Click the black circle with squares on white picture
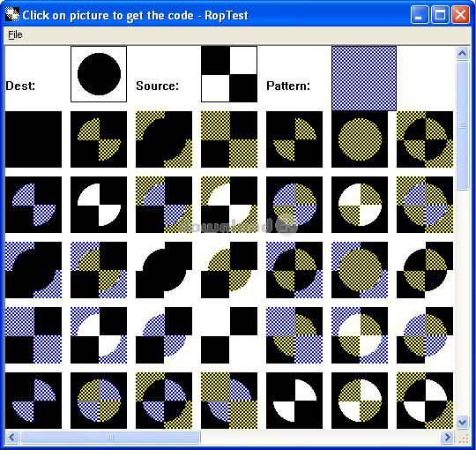The image size is (476, 450). [164, 270]
